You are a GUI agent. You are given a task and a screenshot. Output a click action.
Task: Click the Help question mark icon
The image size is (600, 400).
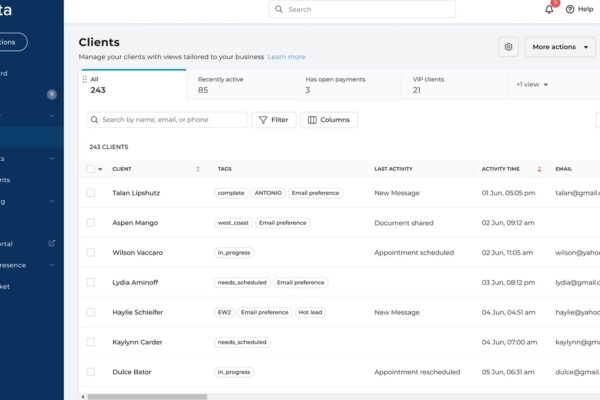pyautogui.click(x=570, y=9)
